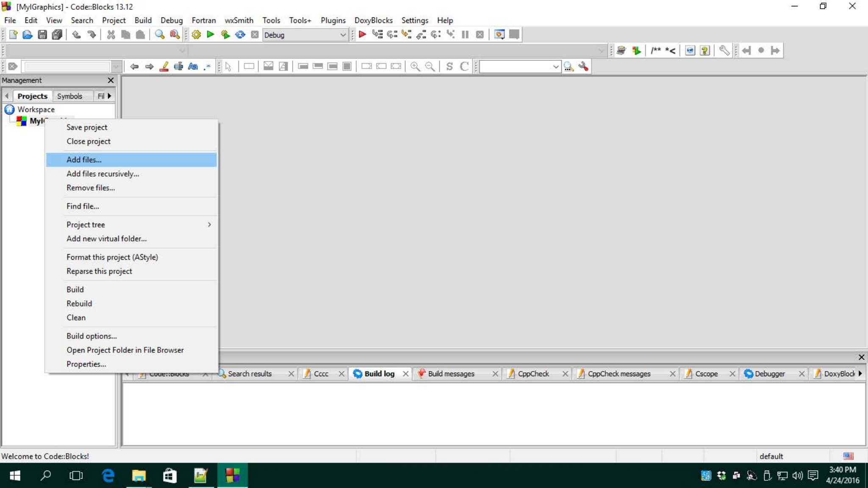This screenshot has width=868, height=488.
Task: Select Add files... in context menu
Action: tap(84, 160)
